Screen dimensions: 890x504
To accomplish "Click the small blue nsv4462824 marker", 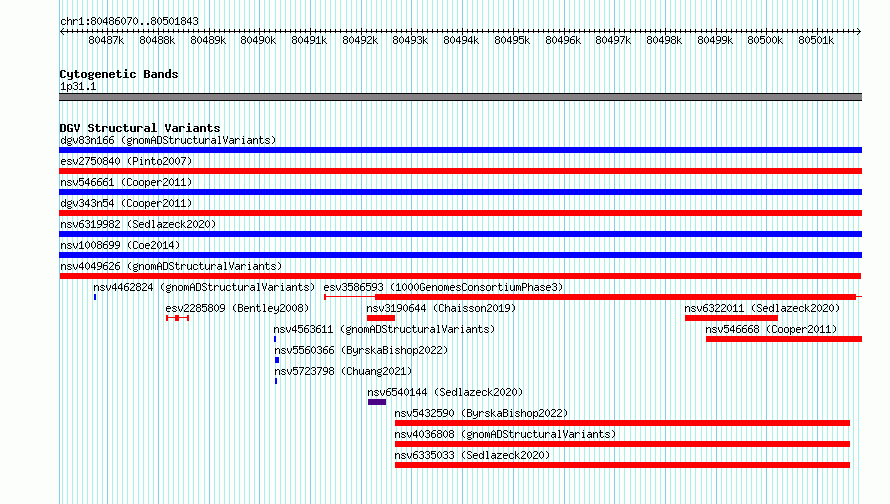I will (95, 297).
